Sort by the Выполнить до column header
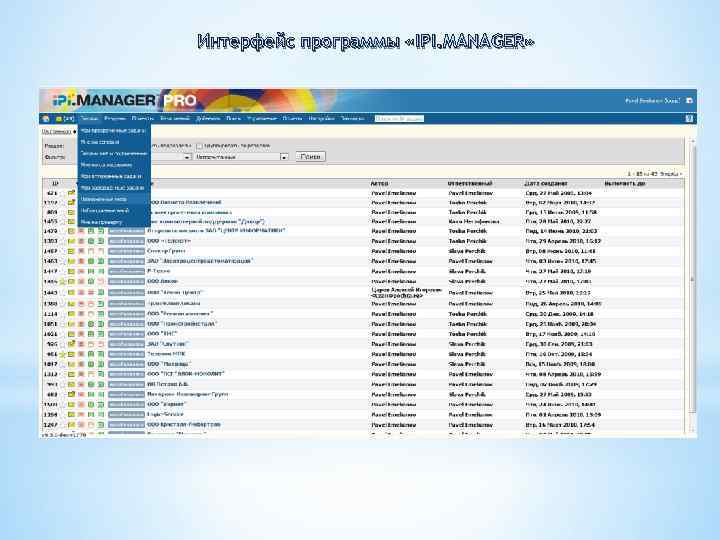Viewport: 720px width, 540px height. (x=624, y=184)
